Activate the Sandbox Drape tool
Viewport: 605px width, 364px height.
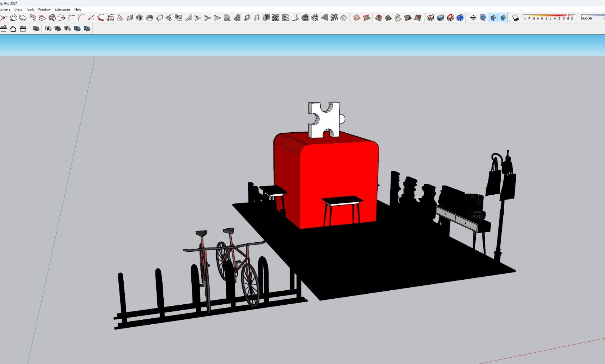click(398, 18)
